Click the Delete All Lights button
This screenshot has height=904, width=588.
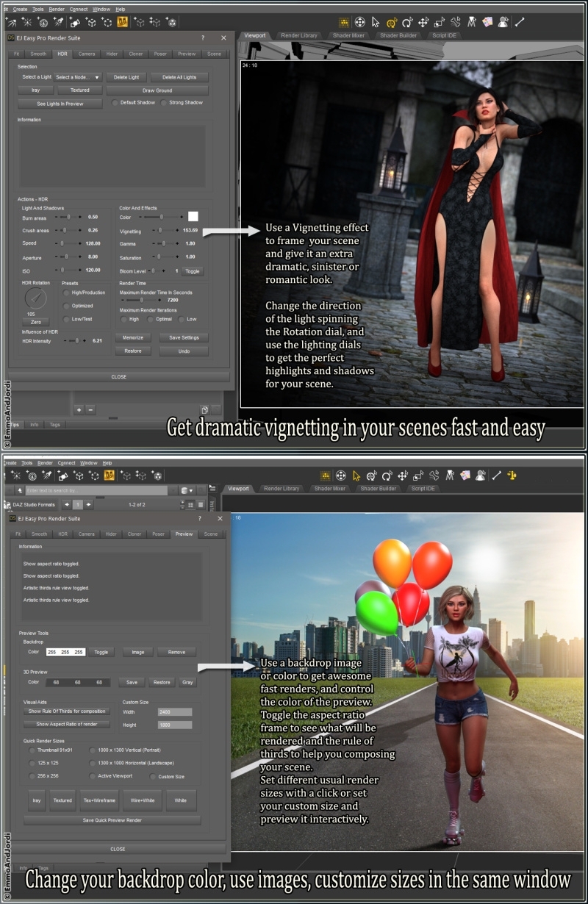(179, 77)
